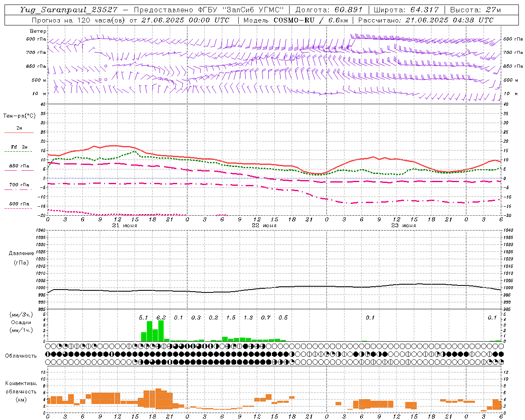Image resolution: width=525 pixels, height=420 pixels.
Task: Click the Рассчитано: 21.06.2025 04:38 UTC timestamp
Action: coord(426,20)
